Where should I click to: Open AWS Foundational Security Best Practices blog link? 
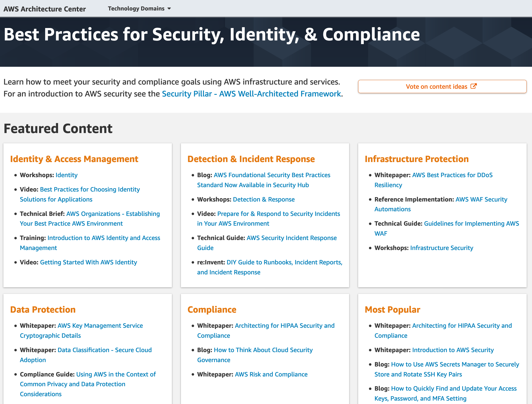[x=264, y=180]
